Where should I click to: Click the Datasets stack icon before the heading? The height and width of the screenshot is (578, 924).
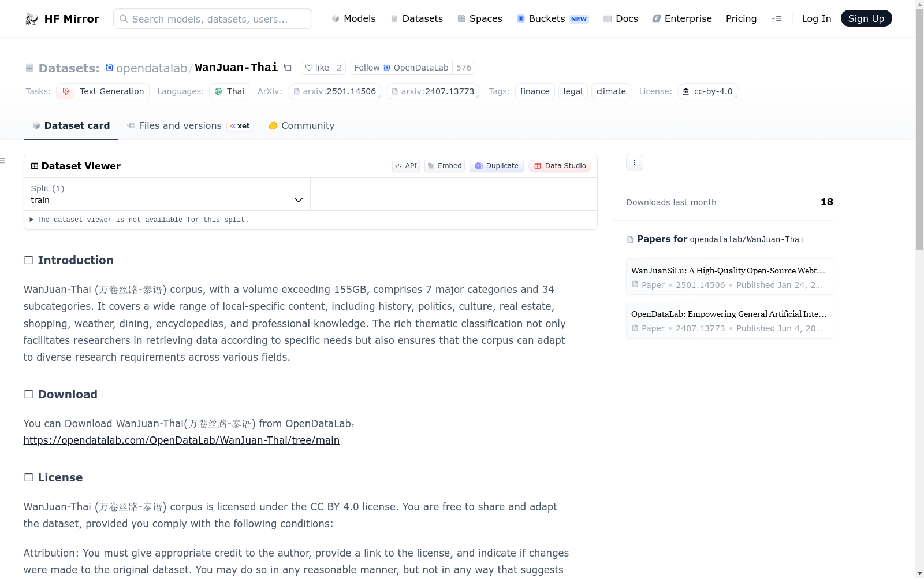(x=29, y=68)
